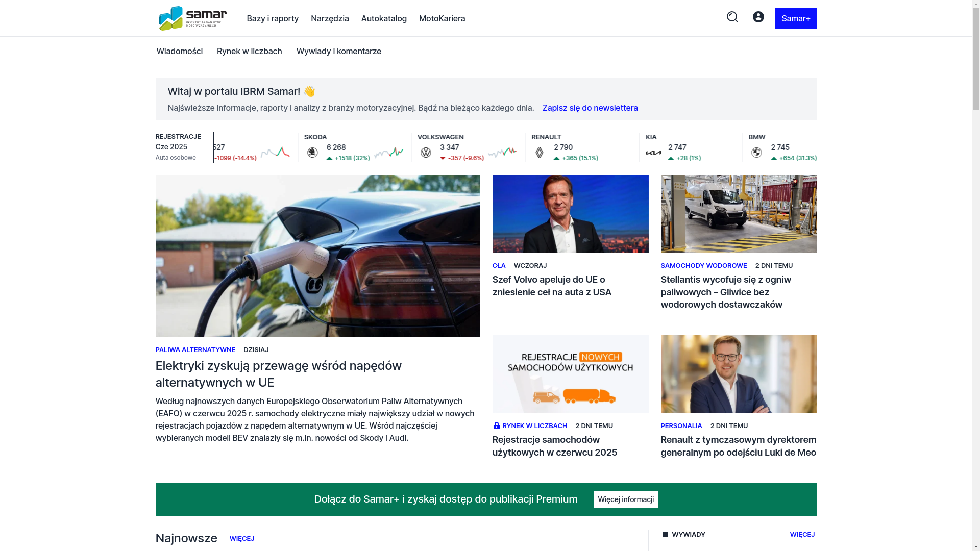The width and height of the screenshot is (980, 551).
Task: Open CŁA category link
Action: [499, 265]
